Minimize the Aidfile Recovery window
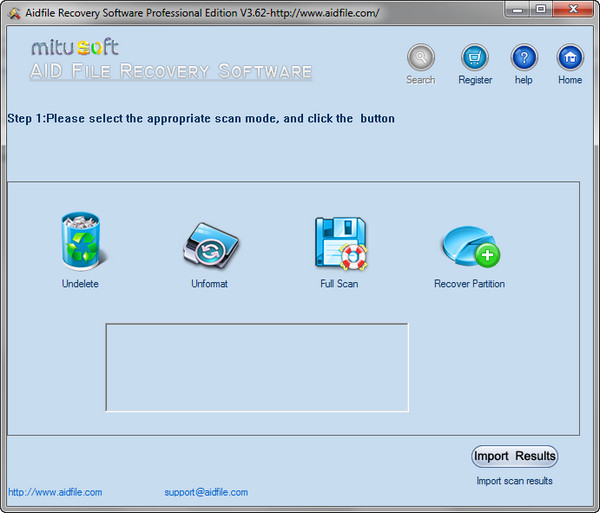The height and width of the screenshot is (513, 600). click(x=517, y=10)
